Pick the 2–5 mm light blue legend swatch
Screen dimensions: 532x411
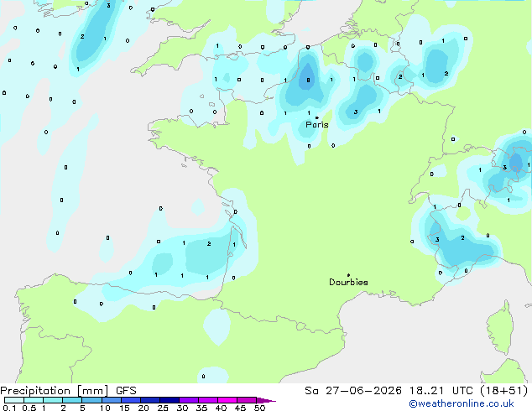[x=72, y=400]
